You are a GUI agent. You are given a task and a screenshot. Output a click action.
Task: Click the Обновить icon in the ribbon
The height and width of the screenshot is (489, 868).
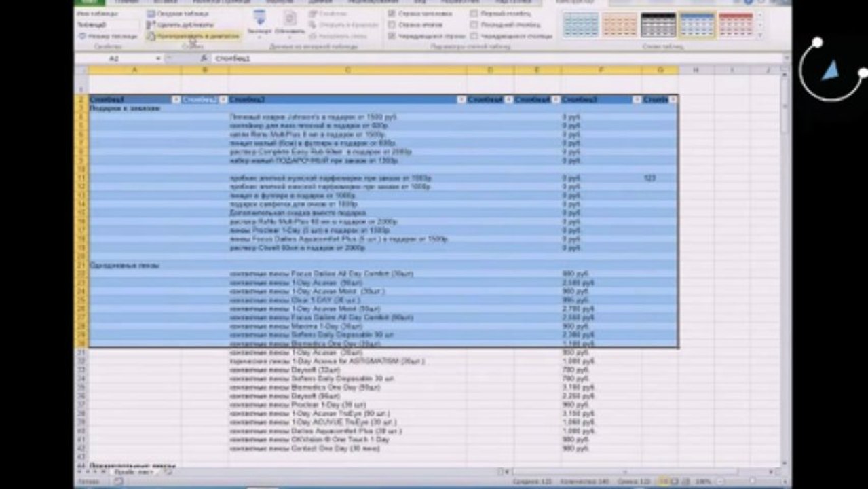[x=290, y=18]
